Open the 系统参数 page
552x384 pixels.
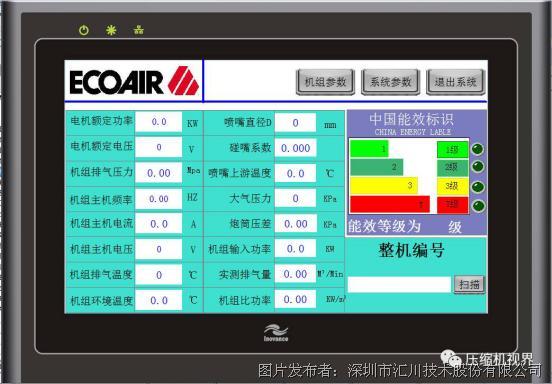coord(390,82)
